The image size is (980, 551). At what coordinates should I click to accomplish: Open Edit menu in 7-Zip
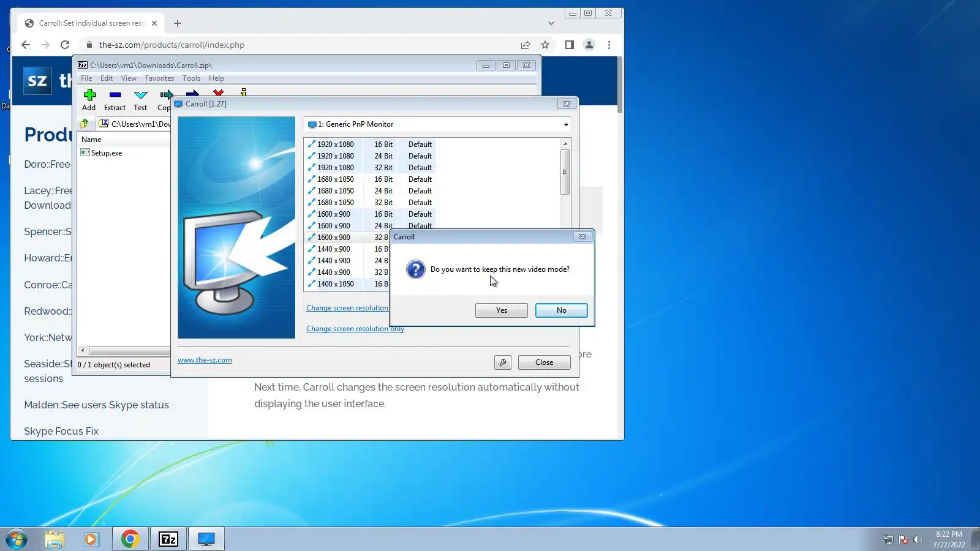107,78
